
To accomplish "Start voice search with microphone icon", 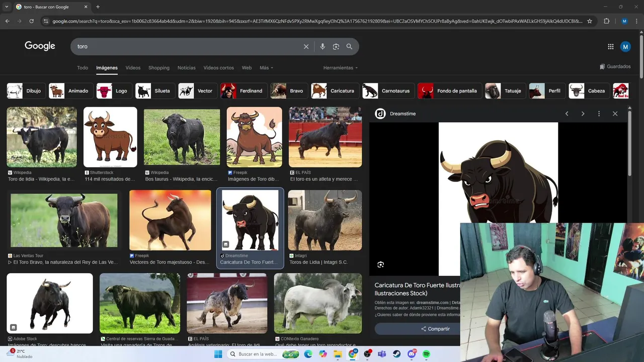I will [323, 46].
